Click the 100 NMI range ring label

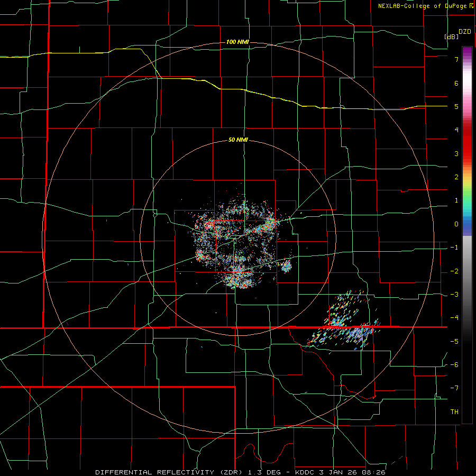237,42
